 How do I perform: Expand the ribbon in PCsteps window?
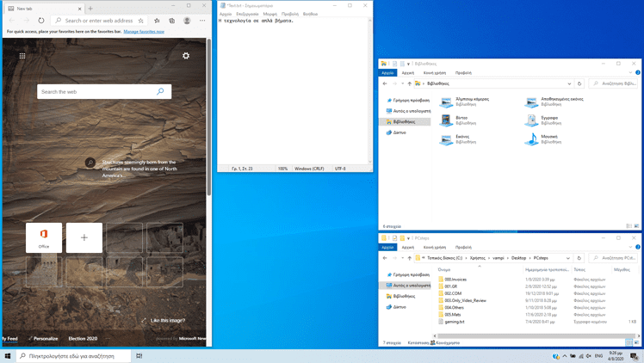tap(630, 248)
